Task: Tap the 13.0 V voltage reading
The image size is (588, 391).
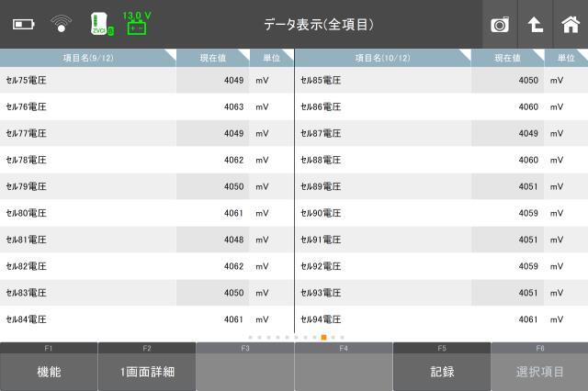Action: pos(137,16)
